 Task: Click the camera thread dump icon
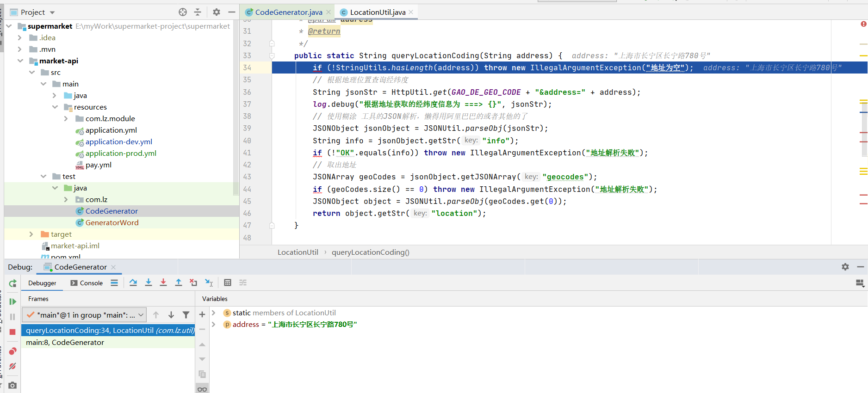point(12,385)
